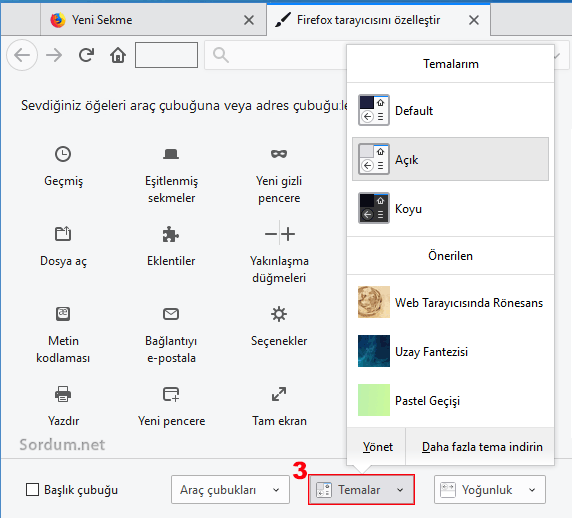Viewport: 572px width, 518px height.
Task: Close the Firefox tarayıcısını özelleştir tab
Action: 474,20
